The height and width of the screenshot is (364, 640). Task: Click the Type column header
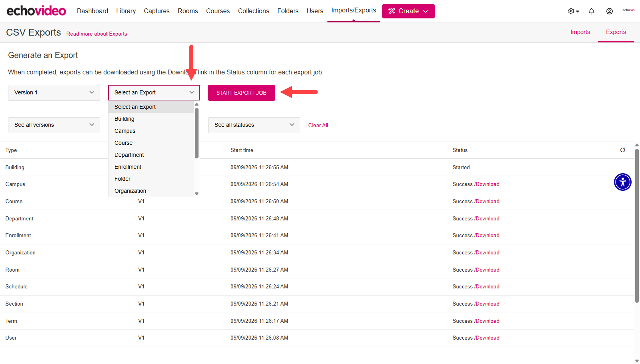coord(11,150)
